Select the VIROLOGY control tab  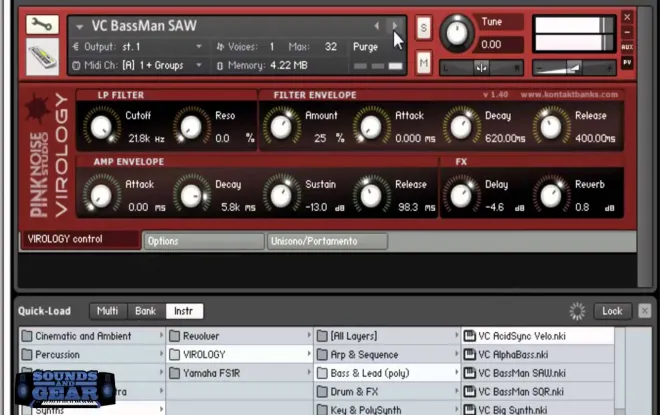(x=81, y=239)
